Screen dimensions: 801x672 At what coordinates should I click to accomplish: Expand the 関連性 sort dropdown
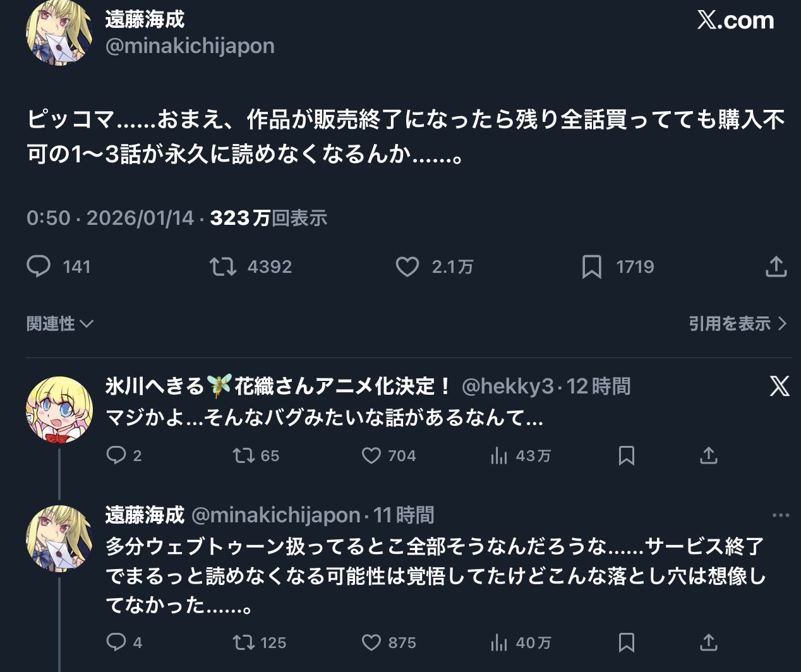pyautogui.click(x=60, y=323)
